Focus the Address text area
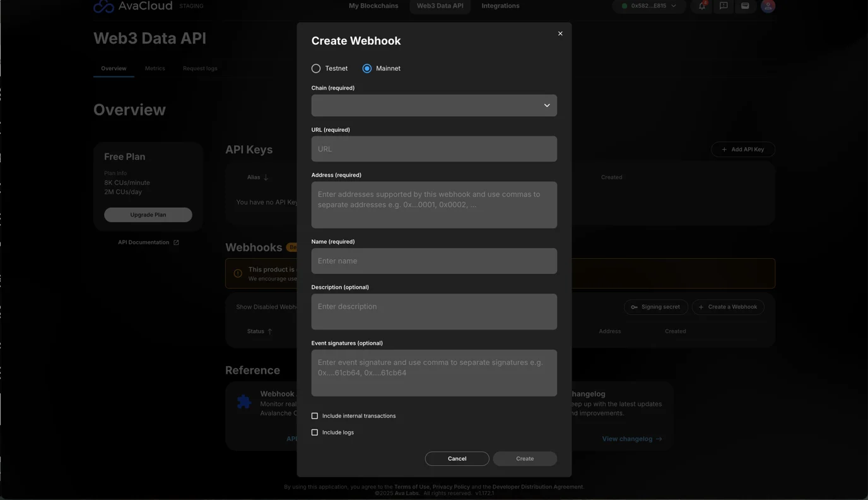This screenshot has width=868, height=500. (x=434, y=205)
